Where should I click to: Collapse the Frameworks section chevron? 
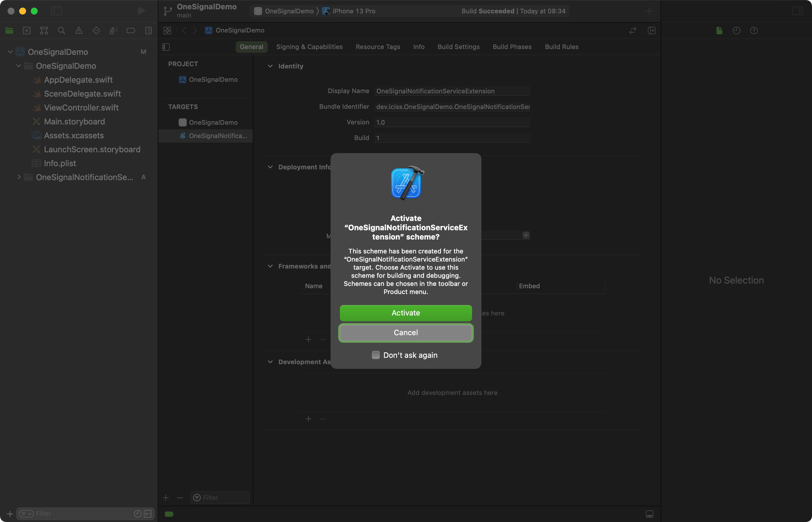[270, 266]
